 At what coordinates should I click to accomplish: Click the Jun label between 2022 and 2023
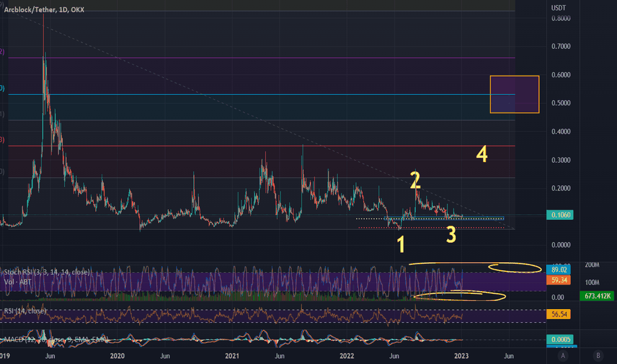point(394,356)
